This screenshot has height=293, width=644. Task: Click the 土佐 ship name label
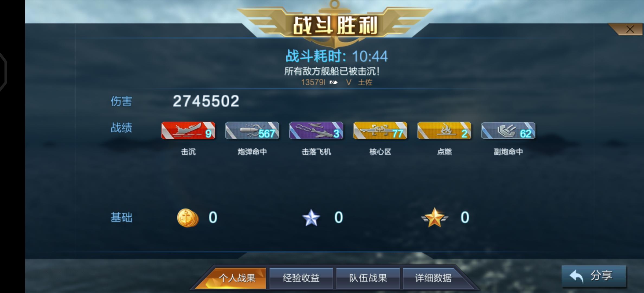tap(365, 82)
